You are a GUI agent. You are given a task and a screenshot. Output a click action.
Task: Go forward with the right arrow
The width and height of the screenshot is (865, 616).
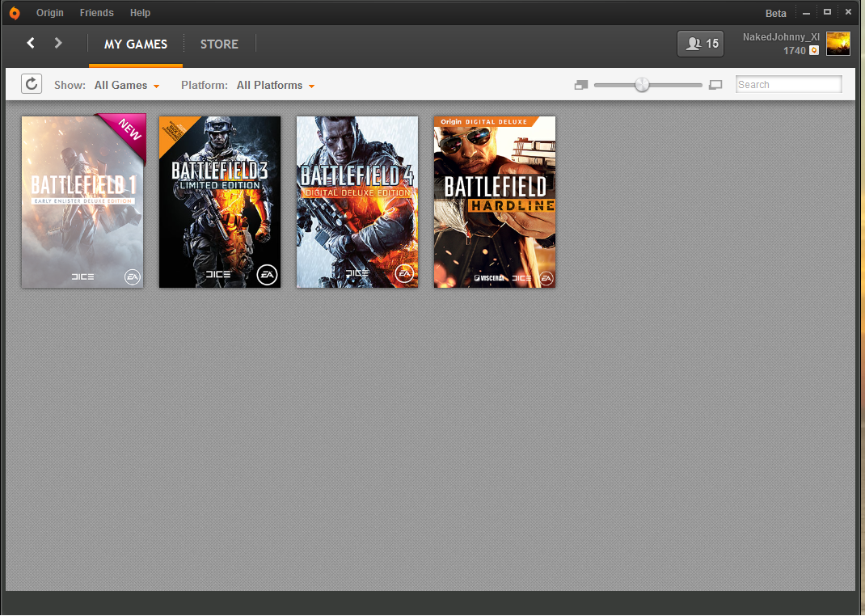(58, 43)
